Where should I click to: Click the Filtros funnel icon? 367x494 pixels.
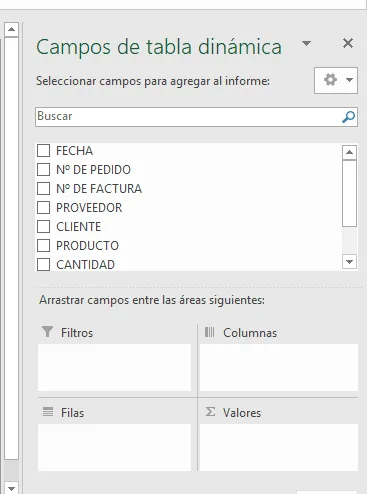point(48,332)
